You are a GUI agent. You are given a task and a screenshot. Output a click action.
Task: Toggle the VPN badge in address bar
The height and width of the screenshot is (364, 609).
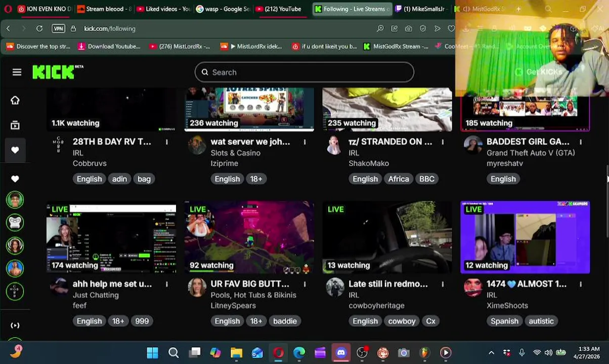[58, 29]
